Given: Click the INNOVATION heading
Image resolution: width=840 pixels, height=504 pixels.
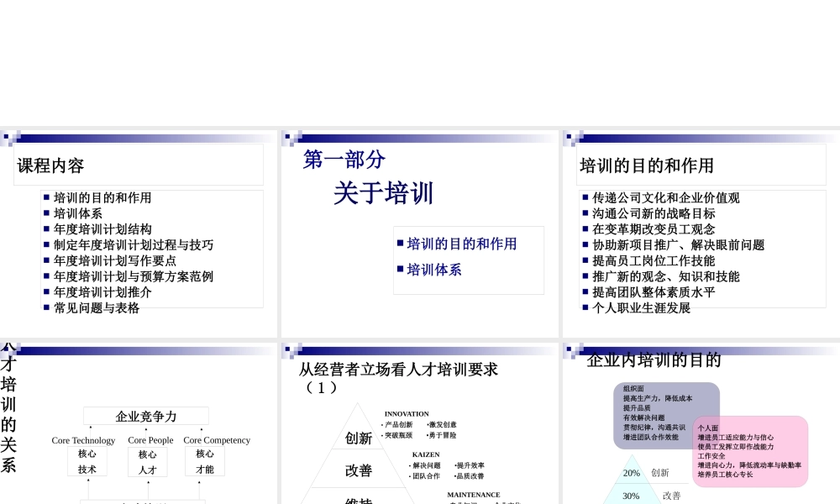Looking at the screenshot, I should point(407,414).
